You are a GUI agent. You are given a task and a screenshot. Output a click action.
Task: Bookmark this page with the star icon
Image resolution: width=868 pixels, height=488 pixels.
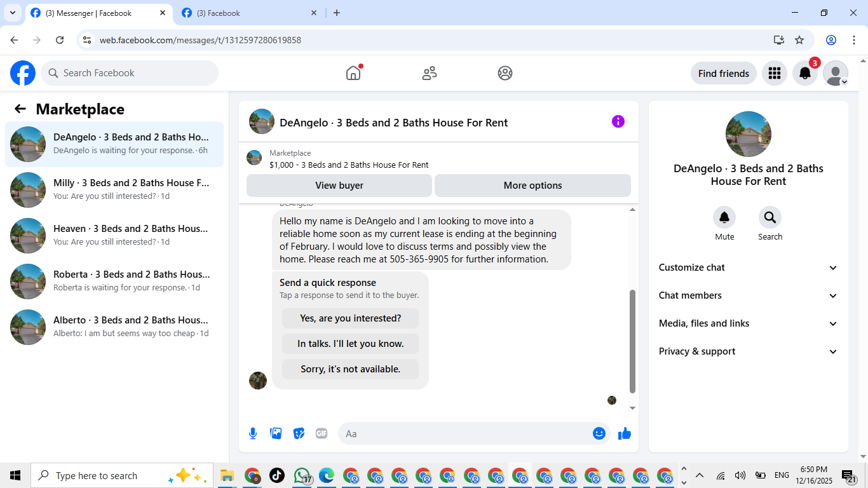point(799,40)
